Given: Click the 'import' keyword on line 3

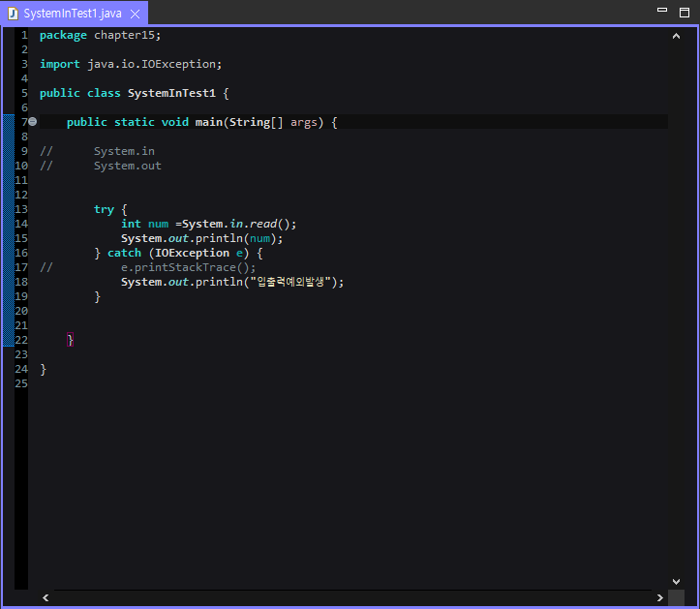Looking at the screenshot, I should [60, 64].
